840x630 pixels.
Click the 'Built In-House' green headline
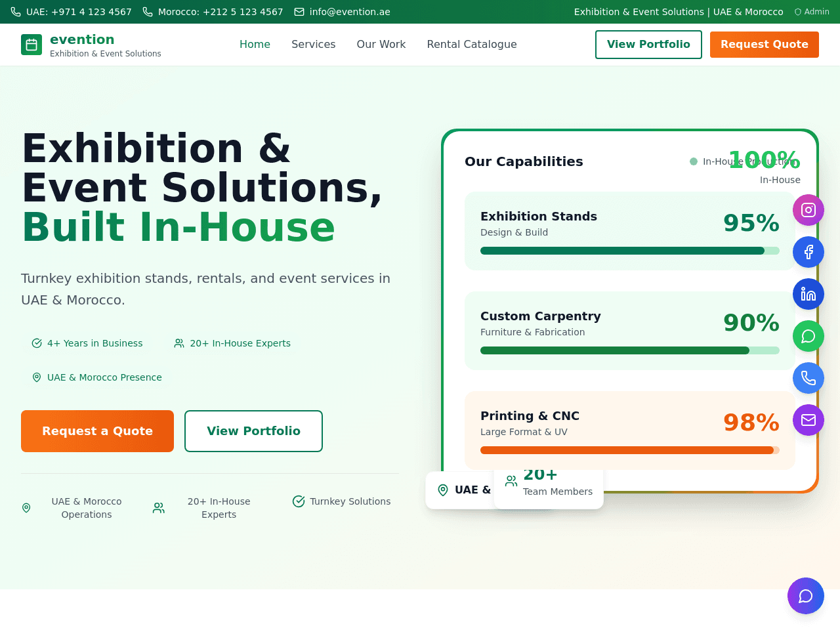[178, 227]
